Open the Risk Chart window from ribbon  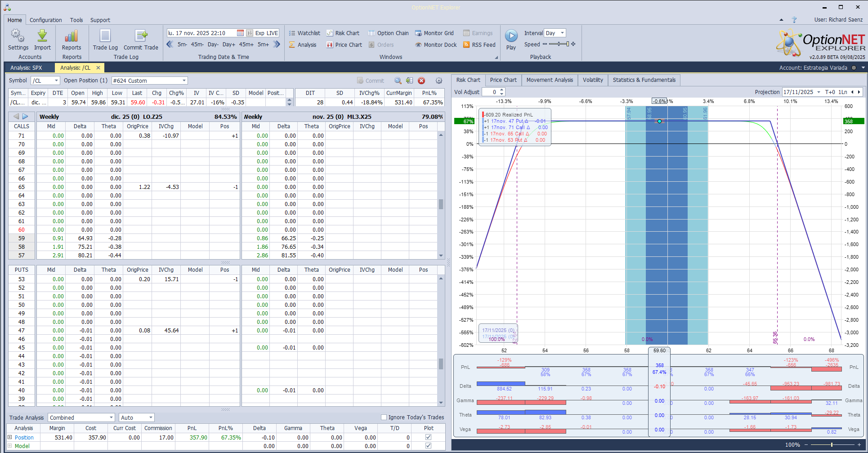click(x=343, y=33)
